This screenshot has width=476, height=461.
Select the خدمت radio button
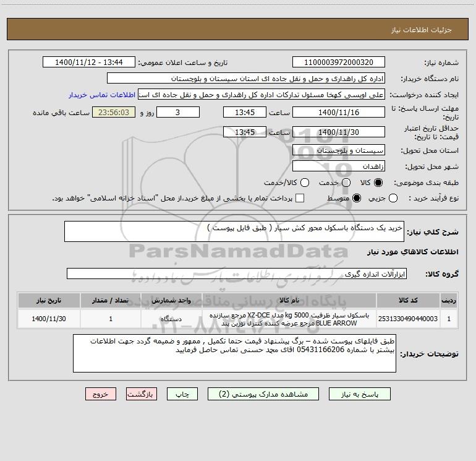pos(346,183)
